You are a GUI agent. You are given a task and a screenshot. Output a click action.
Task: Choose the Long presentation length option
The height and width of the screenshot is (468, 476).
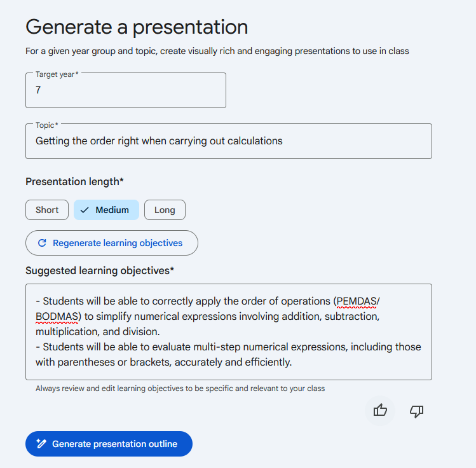point(165,210)
